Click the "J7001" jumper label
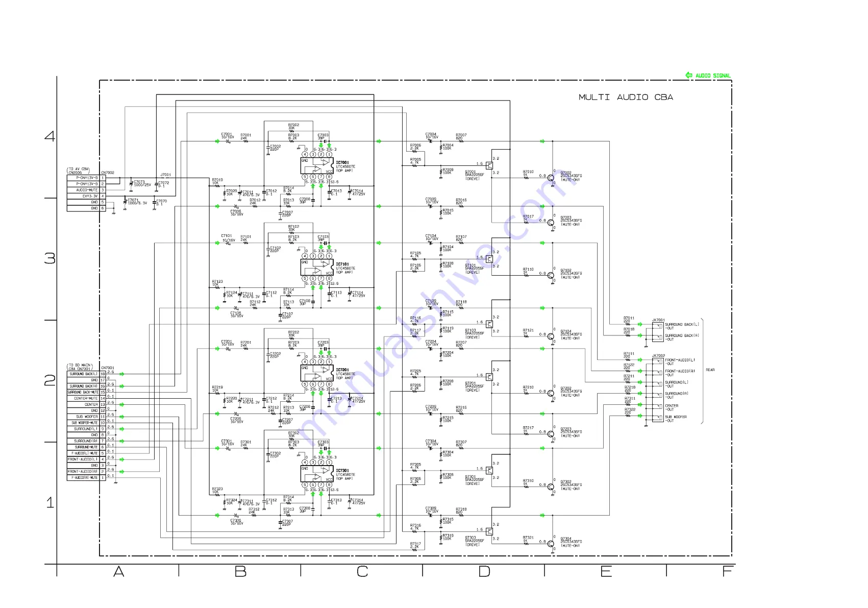Image resolution: width=868 pixels, height=608 pixels. click(x=165, y=175)
